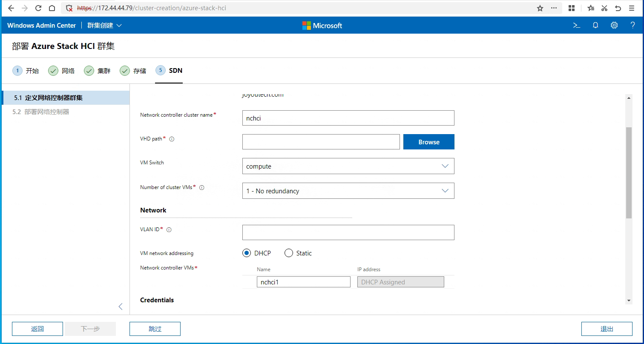Click the VLAN ID input field

tap(348, 232)
